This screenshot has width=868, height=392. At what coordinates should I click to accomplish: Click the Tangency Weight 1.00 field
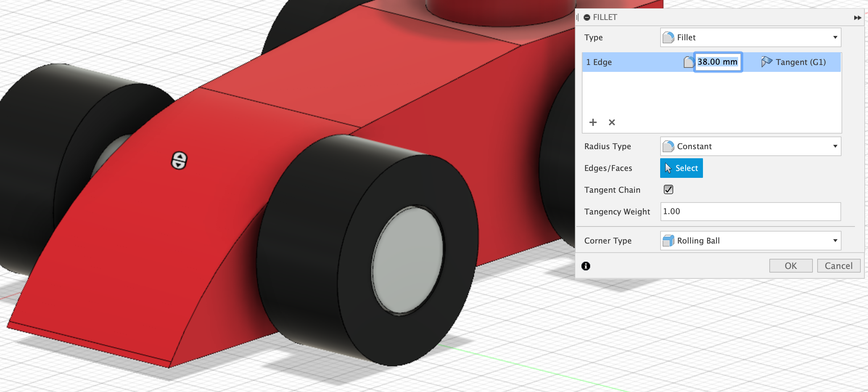pyautogui.click(x=750, y=212)
